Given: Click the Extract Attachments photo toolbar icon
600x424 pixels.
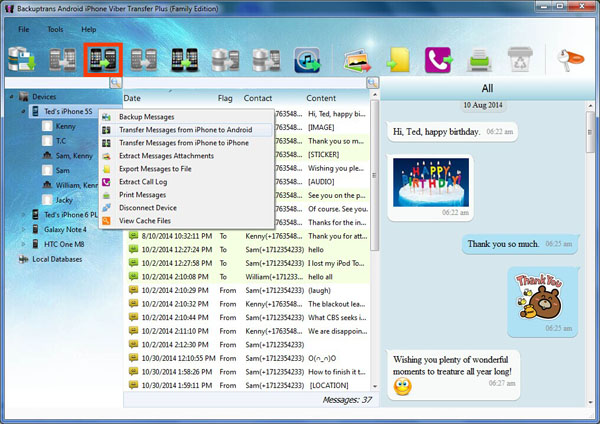Looking at the screenshot, I should coord(357,60).
